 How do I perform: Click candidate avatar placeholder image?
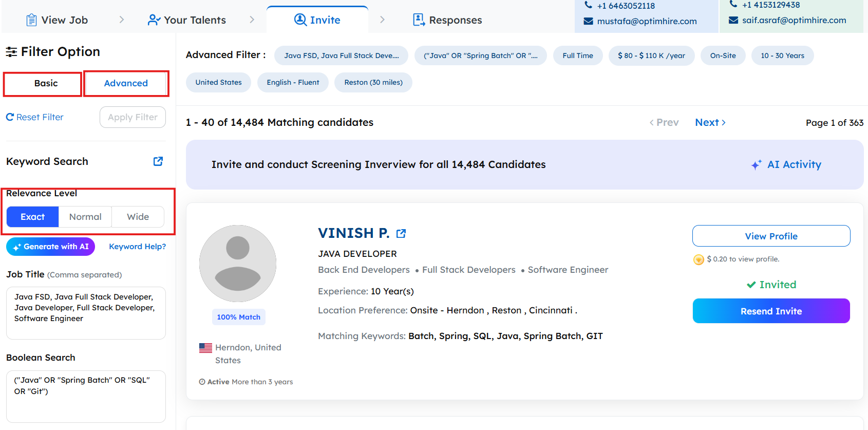(238, 264)
